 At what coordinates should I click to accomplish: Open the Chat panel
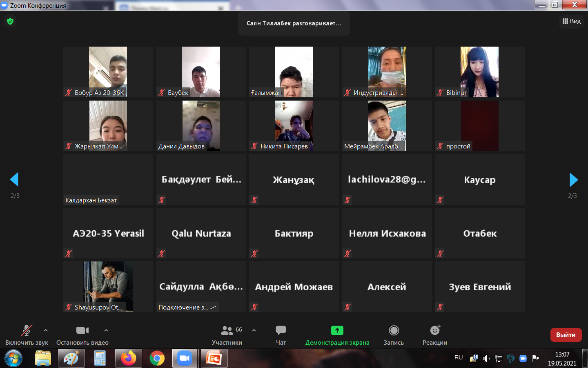pyautogui.click(x=281, y=334)
